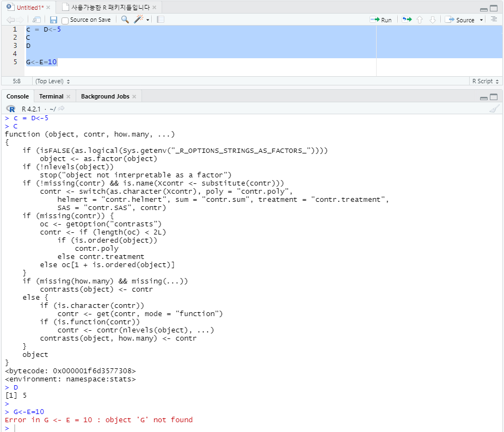
Task: Open Source options dropdown arrow
Action: pyautogui.click(x=481, y=20)
